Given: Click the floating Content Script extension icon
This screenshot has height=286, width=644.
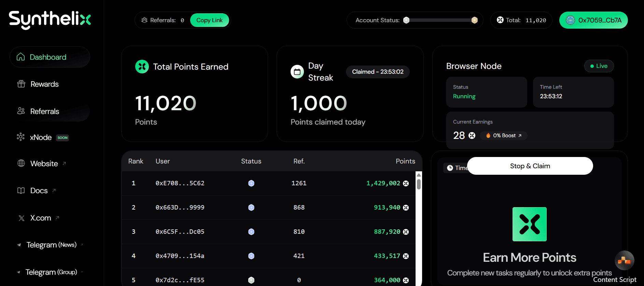Looking at the screenshot, I should (624, 261).
